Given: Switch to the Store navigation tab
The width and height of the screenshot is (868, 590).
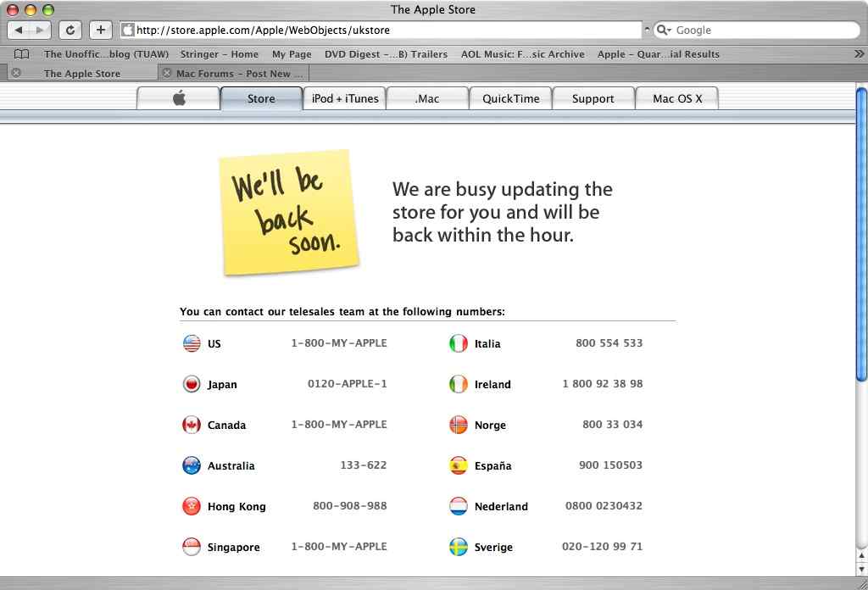Looking at the screenshot, I should click(x=261, y=98).
